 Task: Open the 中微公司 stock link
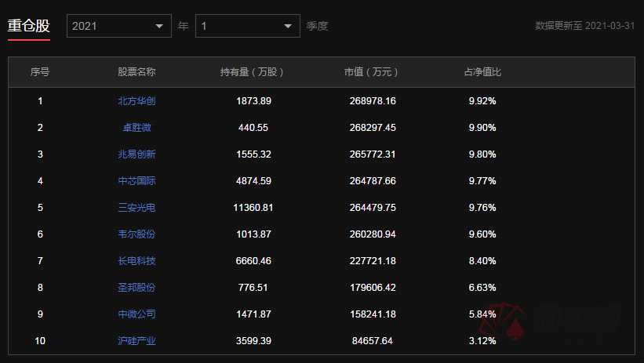click(x=136, y=314)
